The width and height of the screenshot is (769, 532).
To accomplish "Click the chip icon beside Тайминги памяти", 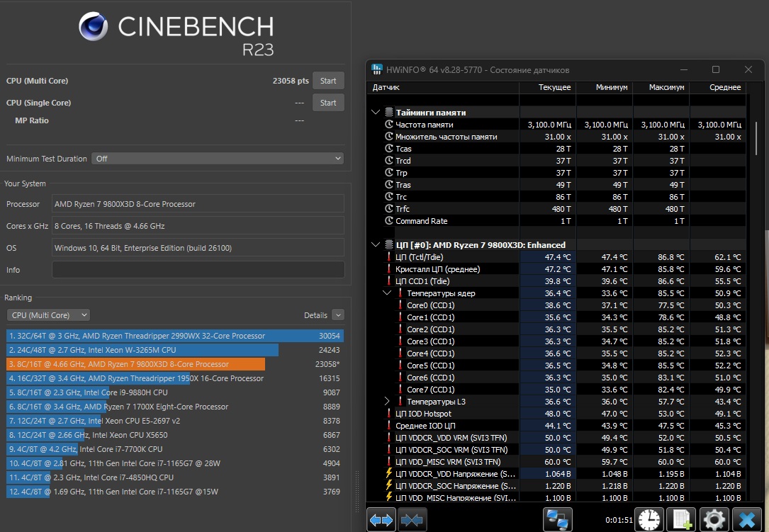I will 389,113.
